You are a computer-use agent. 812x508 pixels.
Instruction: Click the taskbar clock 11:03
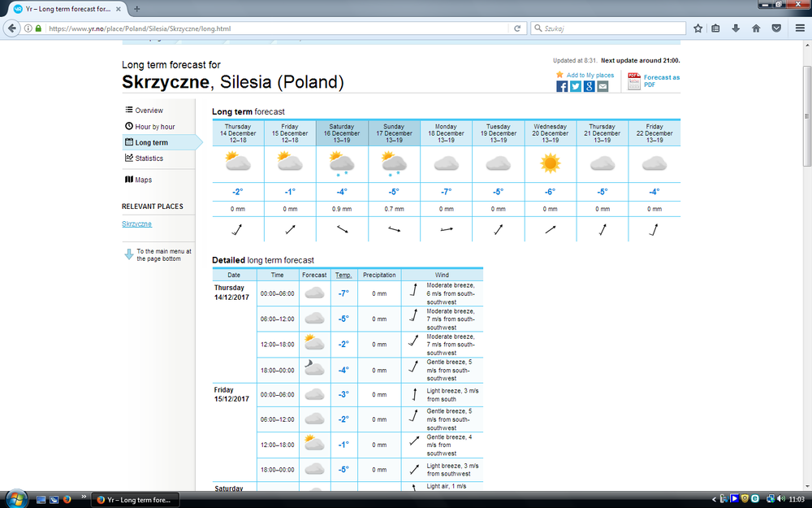797,500
